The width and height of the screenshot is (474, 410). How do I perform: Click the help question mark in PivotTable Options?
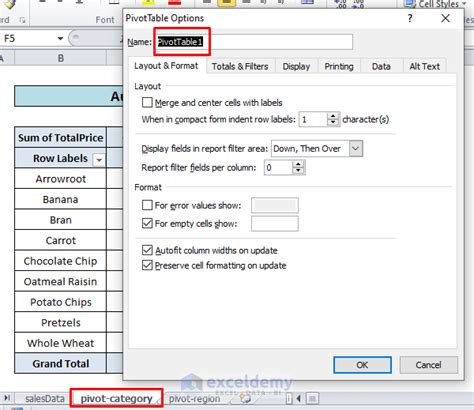(x=410, y=18)
